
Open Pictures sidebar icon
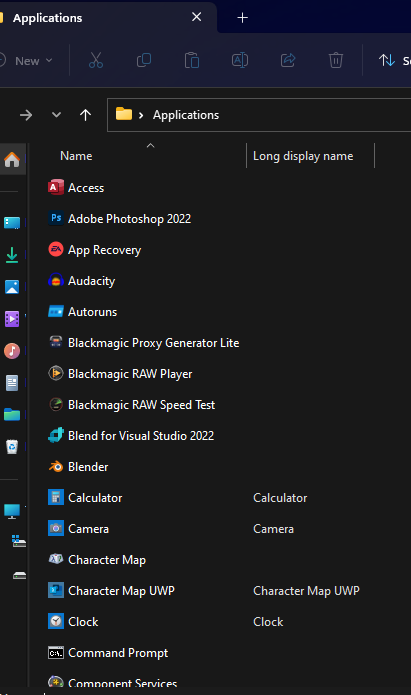12,287
